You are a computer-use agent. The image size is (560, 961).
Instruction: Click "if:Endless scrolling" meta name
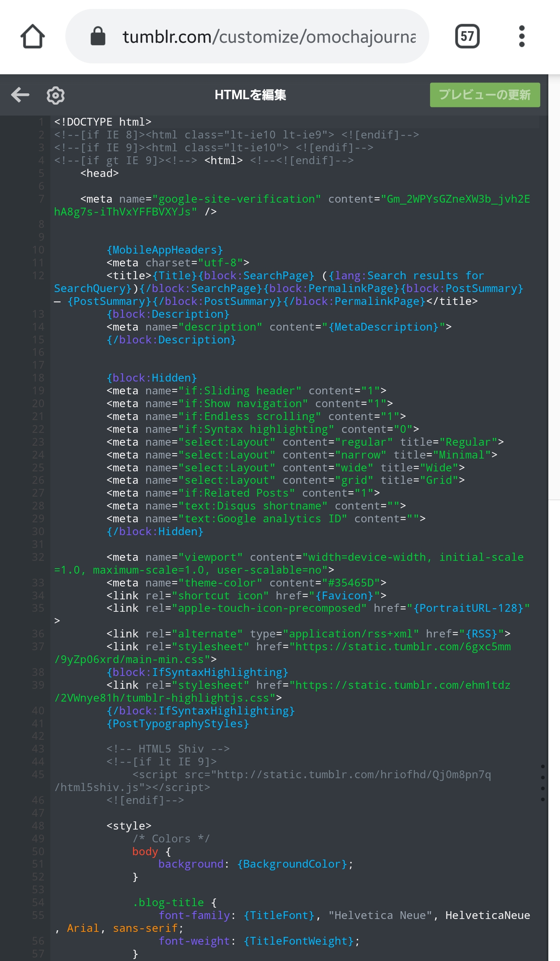pyautogui.click(x=250, y=417)
